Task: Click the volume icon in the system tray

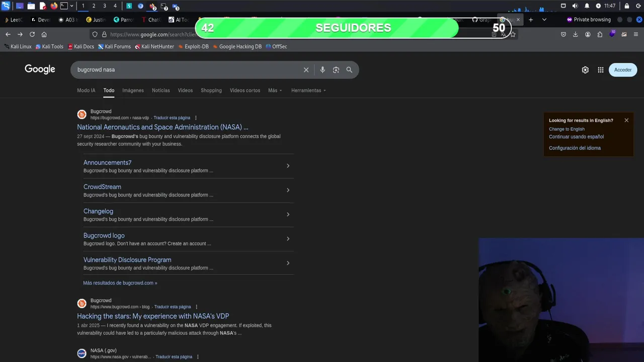Action: click(575, 6)
